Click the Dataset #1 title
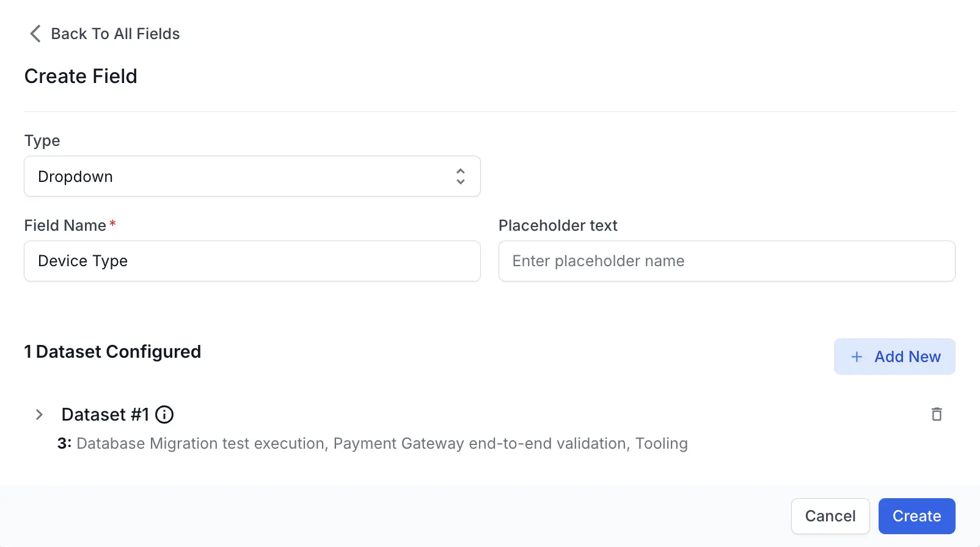Screen dimensions: 980x547 point(105,415)
